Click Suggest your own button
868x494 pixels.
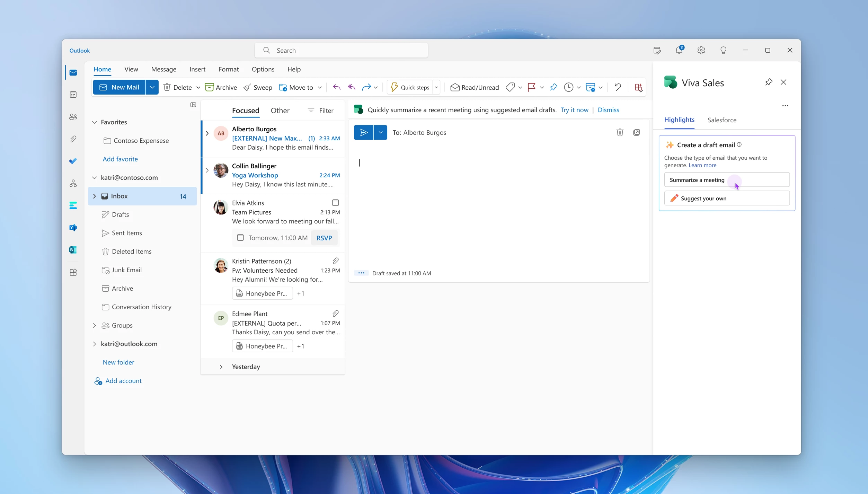point(727,198)
